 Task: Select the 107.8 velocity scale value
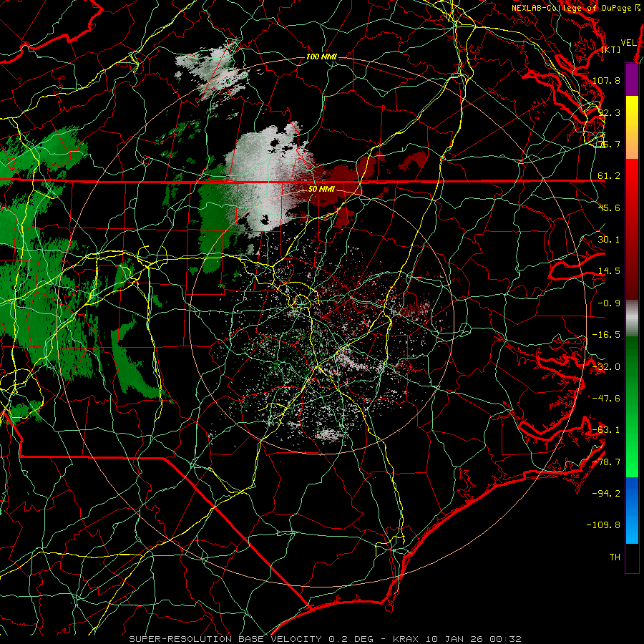coord(606,80)
